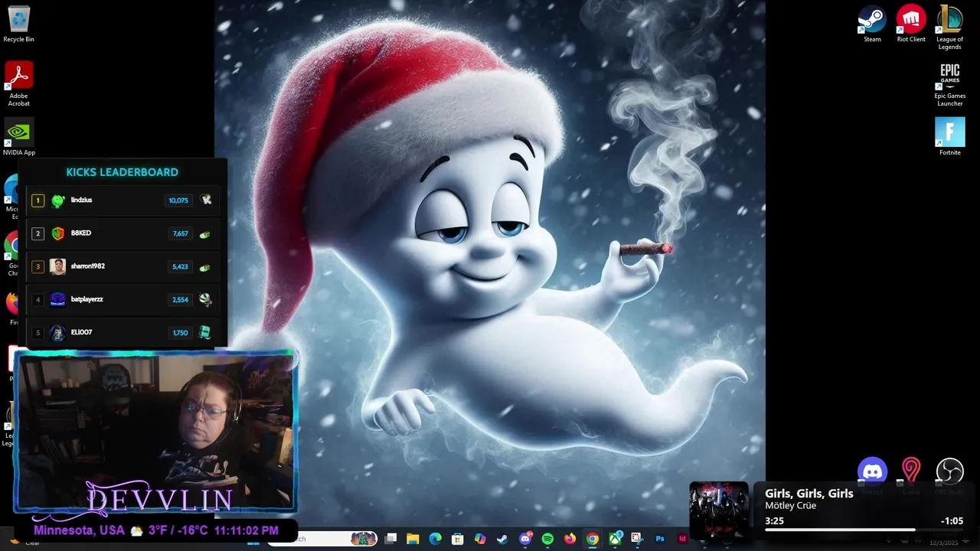This screenshot has height=551, width=980.
Task: Open the NVIDIA App desktop shortcut
Action: point(18,137)
